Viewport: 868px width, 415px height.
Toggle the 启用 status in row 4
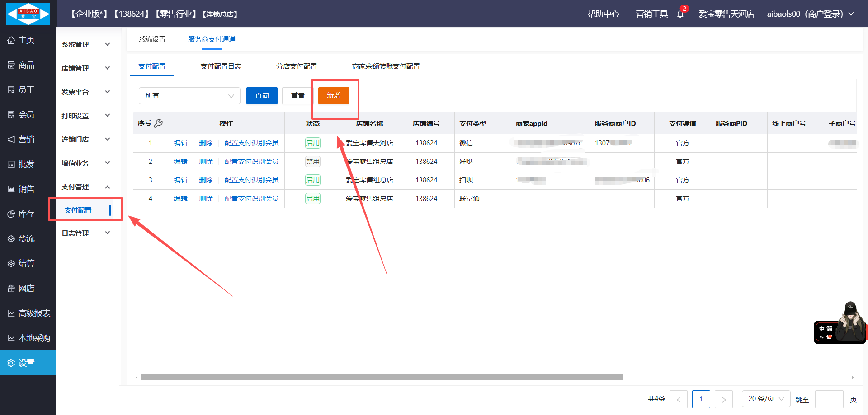pos(312,199)
